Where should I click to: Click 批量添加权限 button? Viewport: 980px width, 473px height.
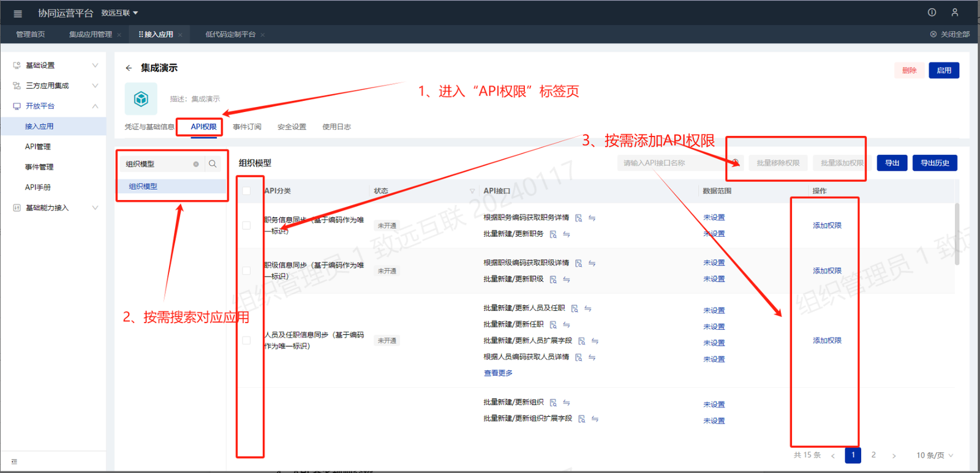842,163
